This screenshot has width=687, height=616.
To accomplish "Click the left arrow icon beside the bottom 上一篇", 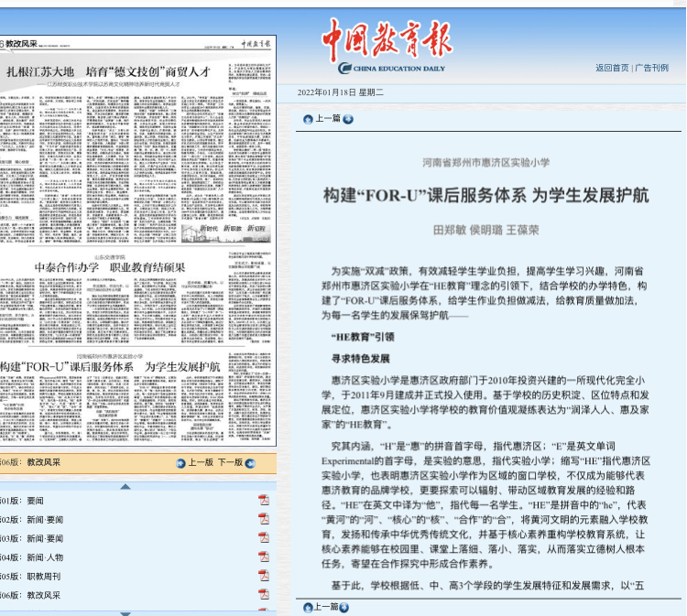I will [x=308, y=607].
